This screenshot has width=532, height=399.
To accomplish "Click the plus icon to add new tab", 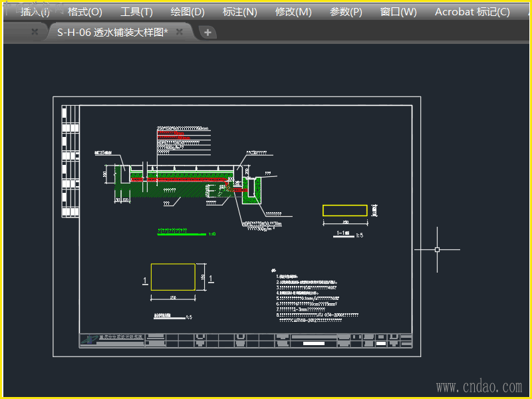I will (207, 32).
